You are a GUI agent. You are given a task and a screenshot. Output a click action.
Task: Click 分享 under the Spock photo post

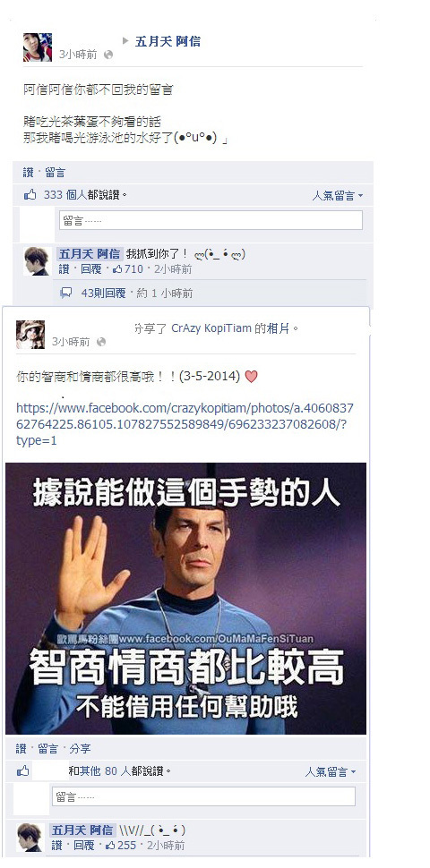click(x=80, y=748)
